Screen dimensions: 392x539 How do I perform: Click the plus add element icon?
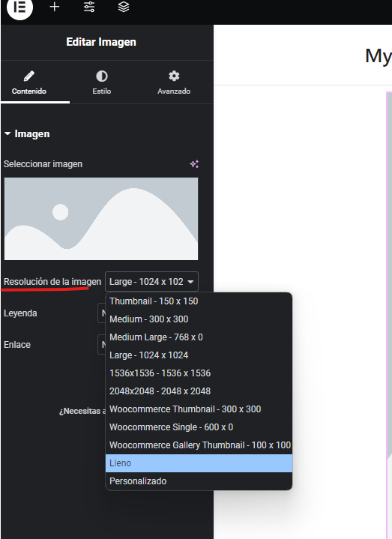55,7
